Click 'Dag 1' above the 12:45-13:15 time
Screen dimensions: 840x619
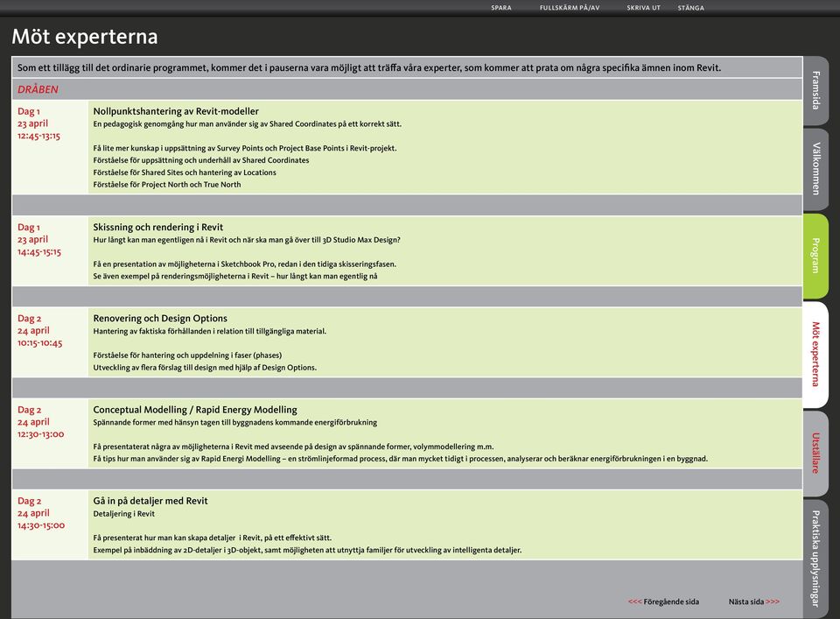click(x=28, y=111)
